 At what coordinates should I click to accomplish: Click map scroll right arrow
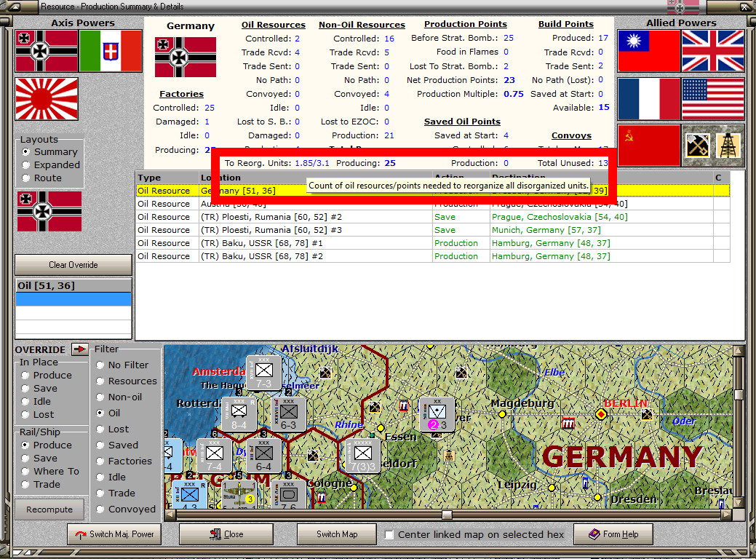727,515
